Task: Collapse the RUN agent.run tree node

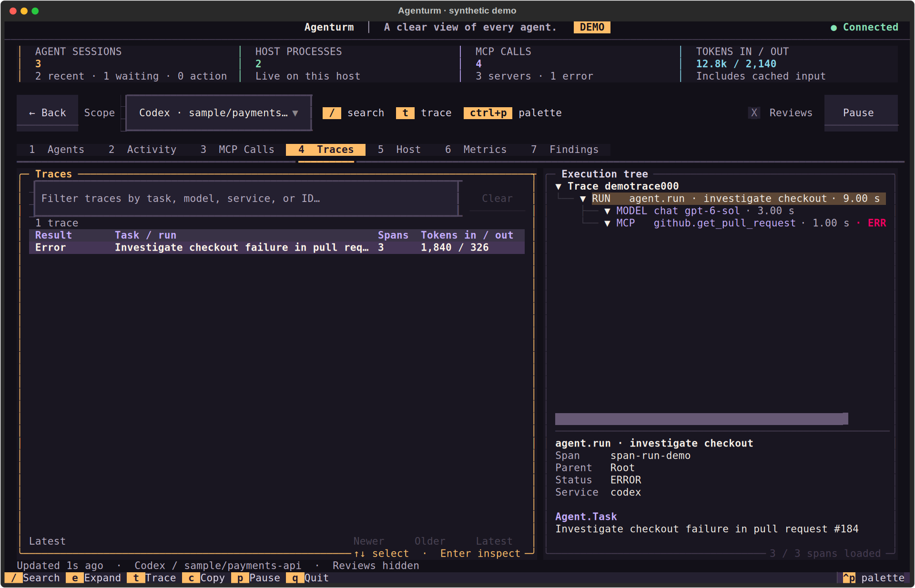Action: pos(583,199)
